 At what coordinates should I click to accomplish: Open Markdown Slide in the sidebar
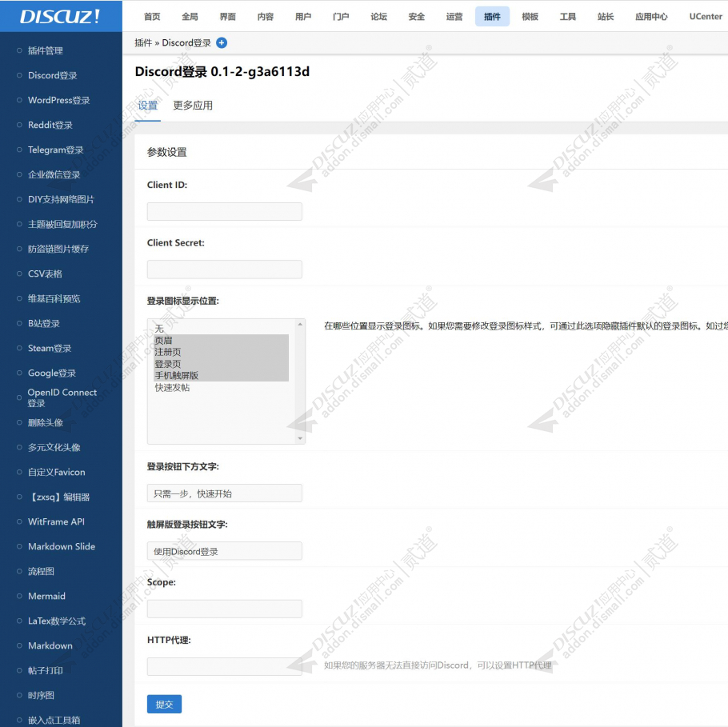point(62,546)
